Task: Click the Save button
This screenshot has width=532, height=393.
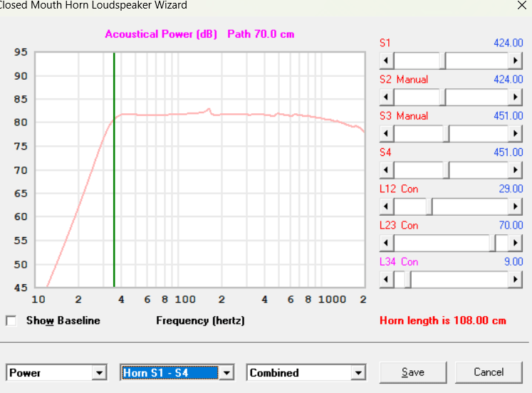Action: (413, 372)
